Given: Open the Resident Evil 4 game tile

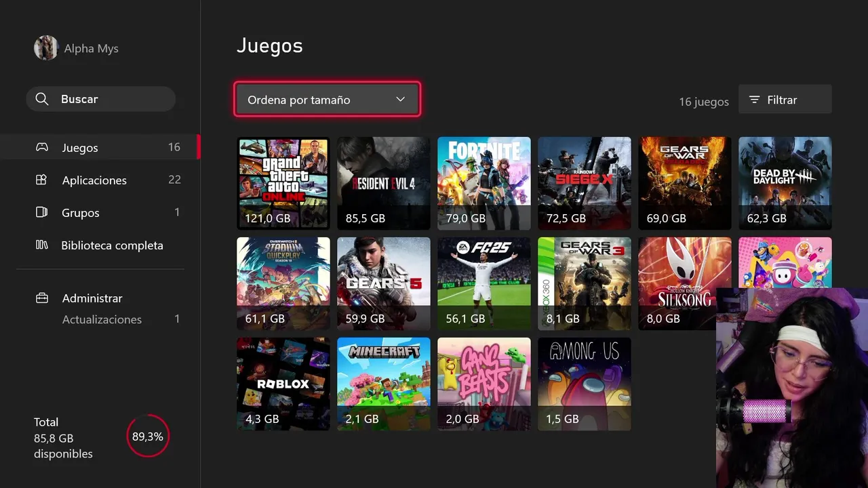Looking at the screenshot, I should (384, 183).
